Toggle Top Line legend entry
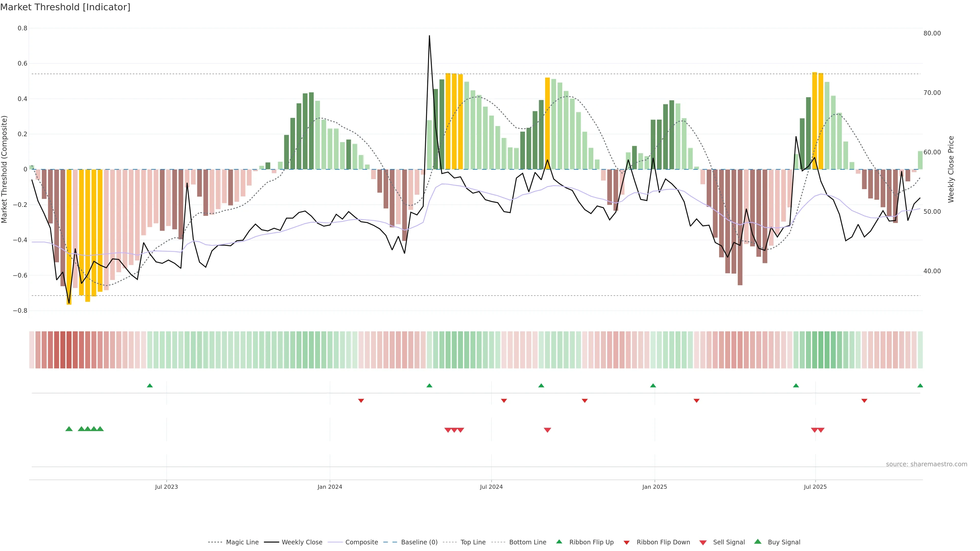The width and height of the screenshot is (980, 551). pos(473,542)
